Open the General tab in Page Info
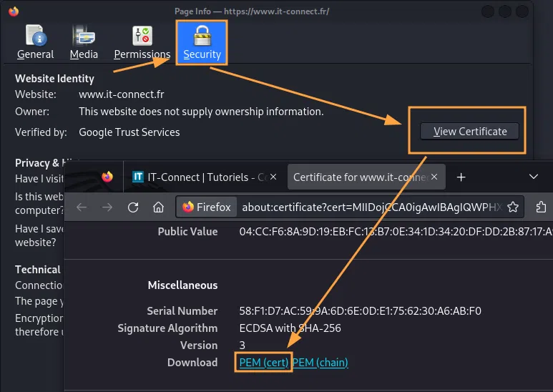Screen dimensions: 553x392 [x=35, y=42]
